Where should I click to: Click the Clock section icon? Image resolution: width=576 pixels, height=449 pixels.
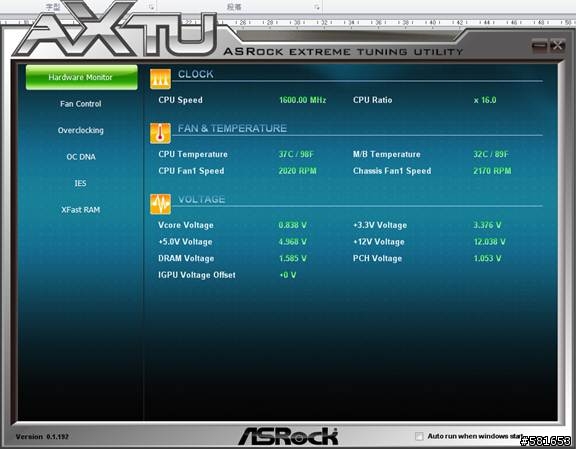[160, 79]
